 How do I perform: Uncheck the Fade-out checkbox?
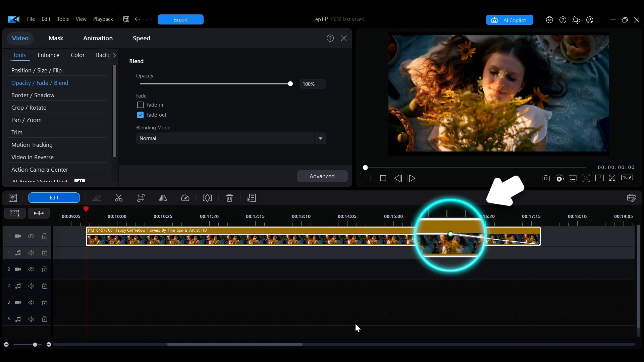[140, 115]
